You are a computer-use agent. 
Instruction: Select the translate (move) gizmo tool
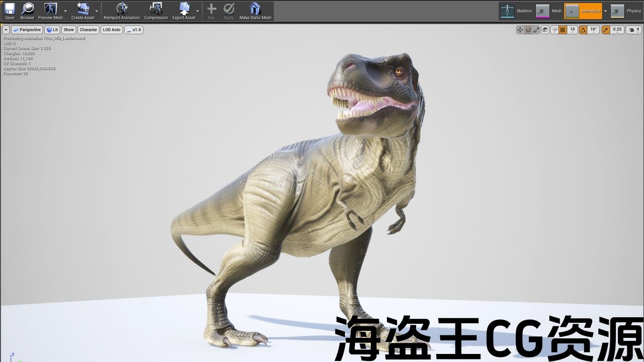tap(520, 30)
